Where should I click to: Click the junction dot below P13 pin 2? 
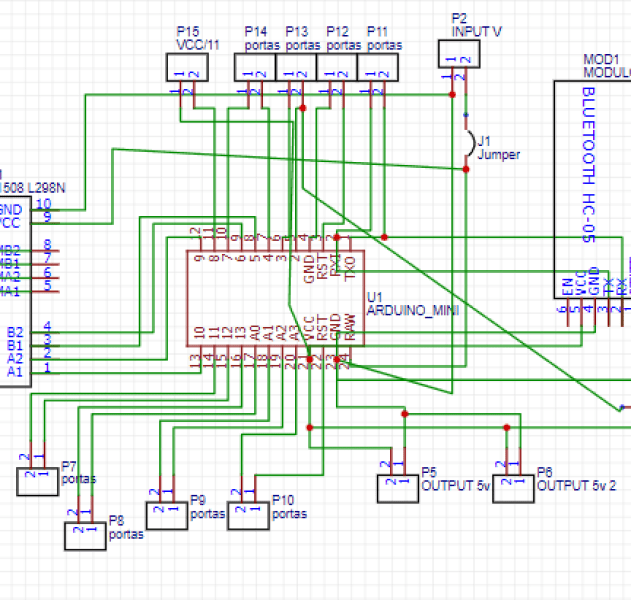click(303, 108)
